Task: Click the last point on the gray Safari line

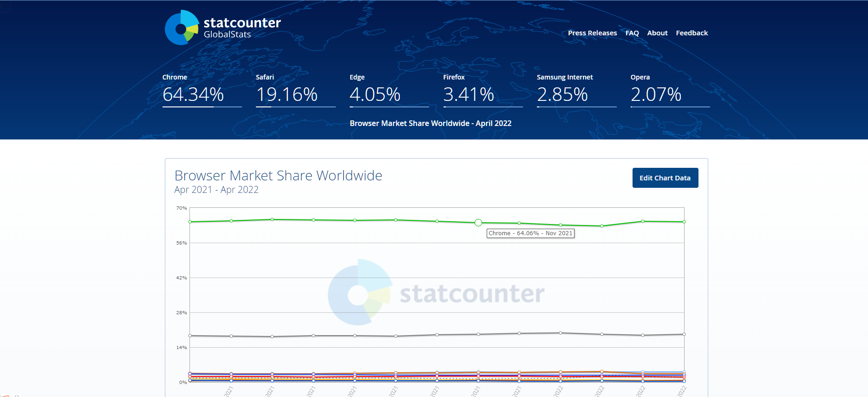Action: [x=684, y=334]
